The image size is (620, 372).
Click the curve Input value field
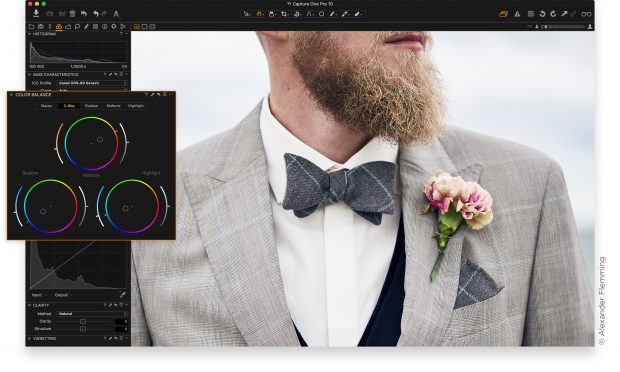[x=46, y=295]
